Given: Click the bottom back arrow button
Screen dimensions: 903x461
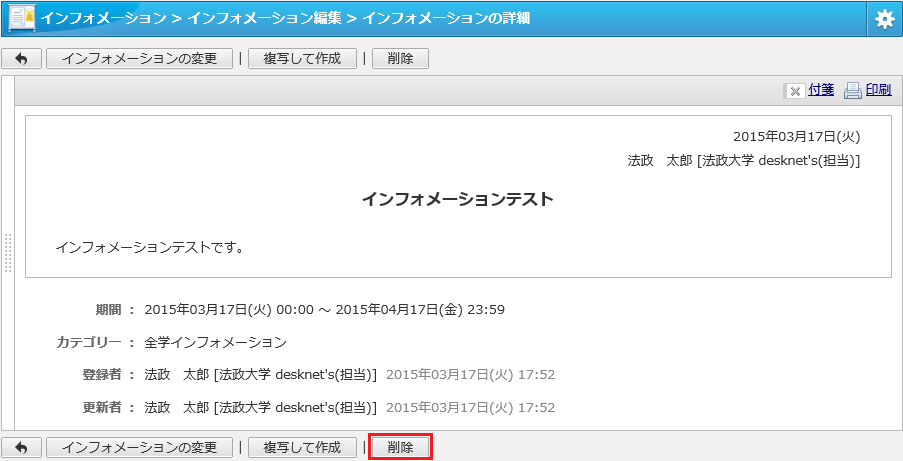Looking at the screenshot, I should point(21,447).
